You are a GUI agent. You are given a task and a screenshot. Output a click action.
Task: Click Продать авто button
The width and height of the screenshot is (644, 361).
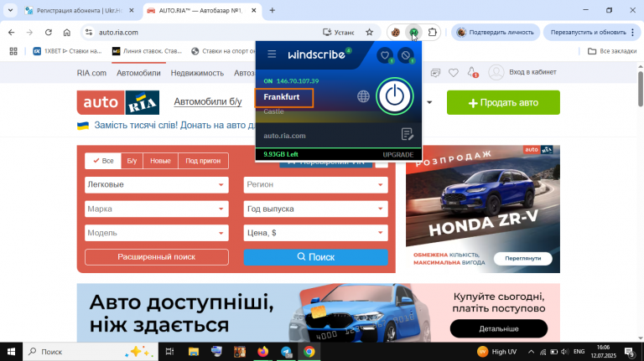tap(503, 102)
